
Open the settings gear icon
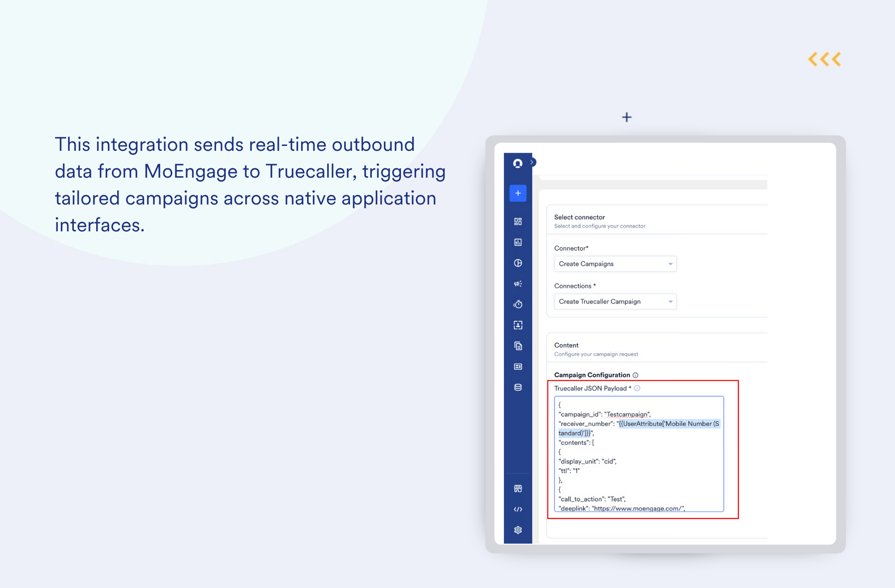[518, 530]
